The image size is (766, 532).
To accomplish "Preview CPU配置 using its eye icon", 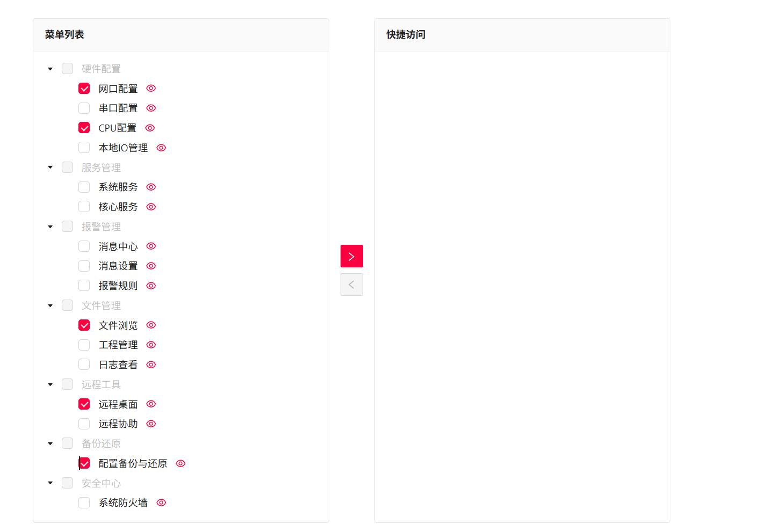I will point(150,128).
